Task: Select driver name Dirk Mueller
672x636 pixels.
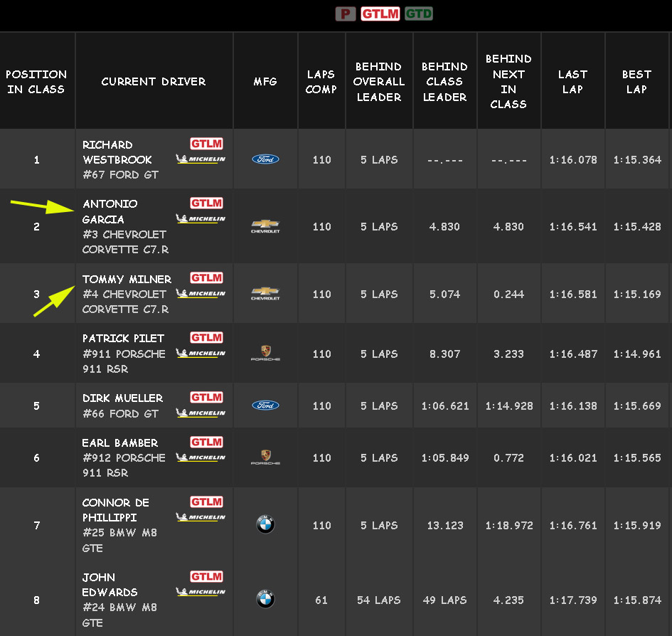Action: pos(122,398)
